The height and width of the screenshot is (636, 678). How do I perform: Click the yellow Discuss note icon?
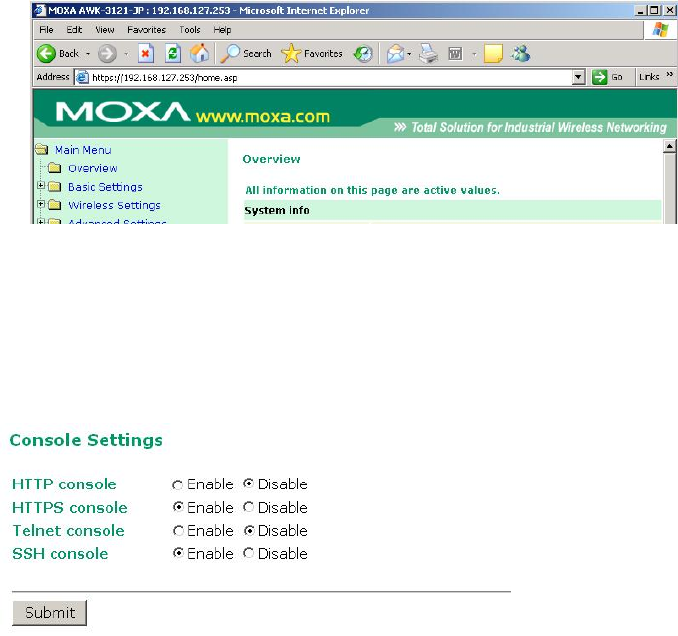tap(493, 54)
